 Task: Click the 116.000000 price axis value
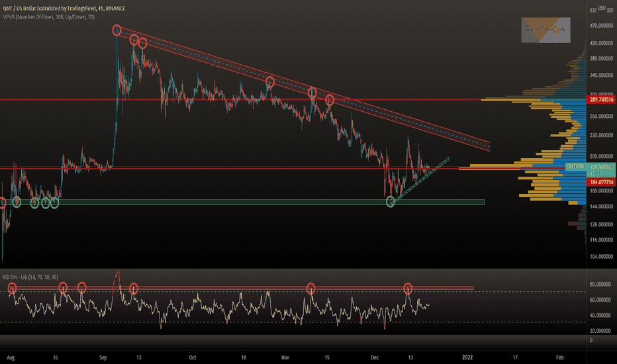[601, 240]
